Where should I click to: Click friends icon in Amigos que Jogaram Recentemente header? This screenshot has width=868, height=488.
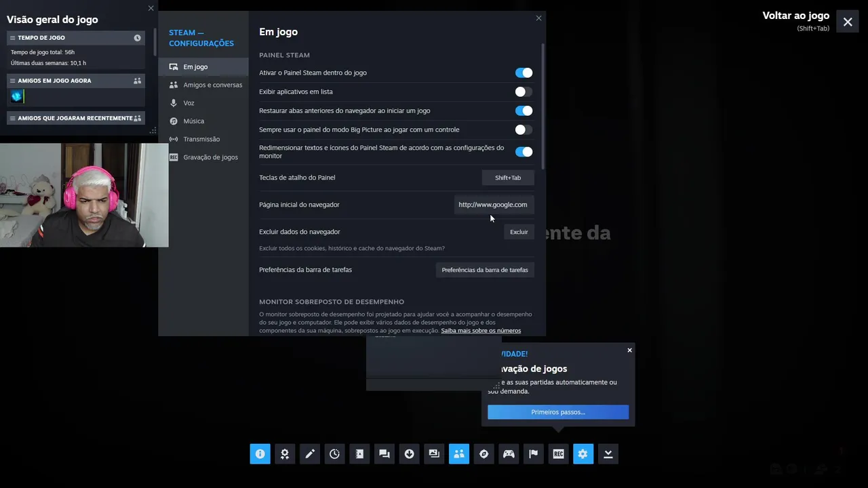click(x=137, y=118)
